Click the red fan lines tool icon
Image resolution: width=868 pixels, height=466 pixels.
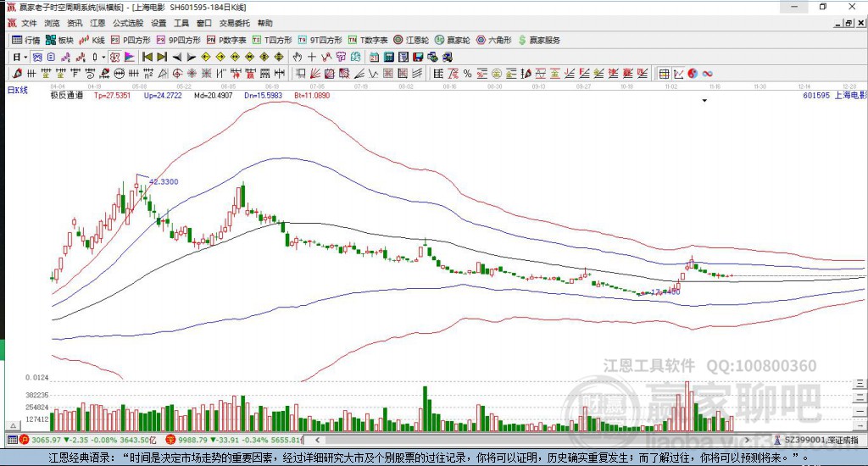pos(315,74)
